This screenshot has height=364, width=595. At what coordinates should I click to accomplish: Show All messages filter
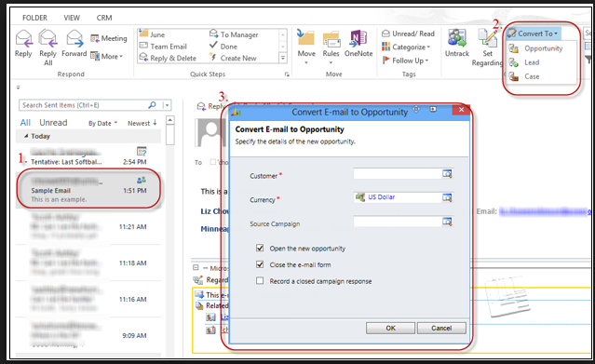point(25,123)
